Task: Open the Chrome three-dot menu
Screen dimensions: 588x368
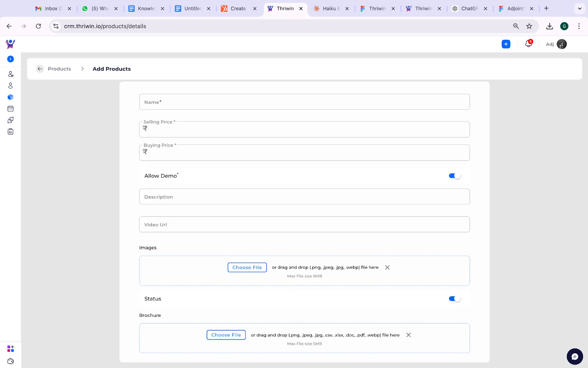Action: tap(579, 26)
